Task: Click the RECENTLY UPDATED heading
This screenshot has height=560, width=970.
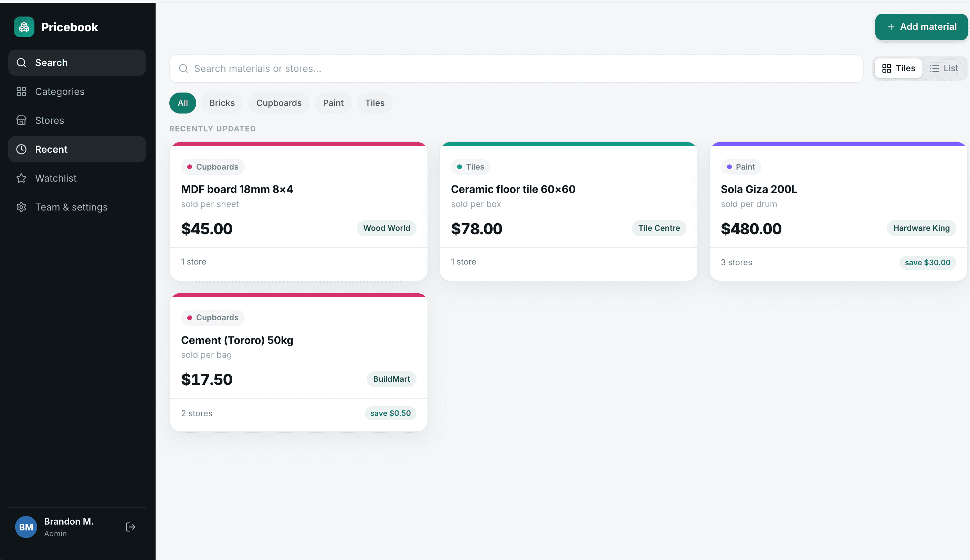Action: [212, 129]
